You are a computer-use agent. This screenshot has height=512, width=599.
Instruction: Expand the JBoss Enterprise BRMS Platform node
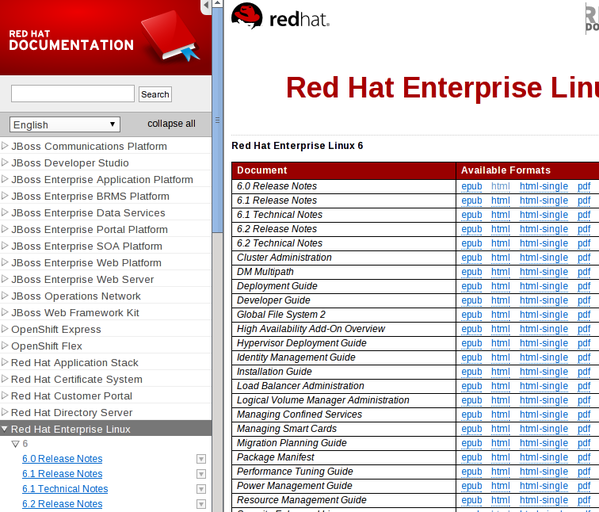[x=5, y=196]
